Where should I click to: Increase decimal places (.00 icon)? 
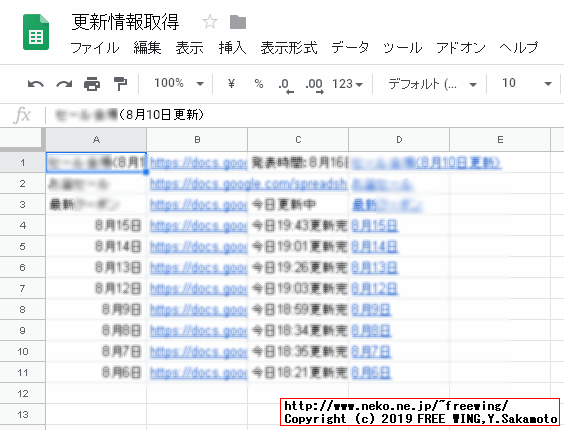pos(314,86)
